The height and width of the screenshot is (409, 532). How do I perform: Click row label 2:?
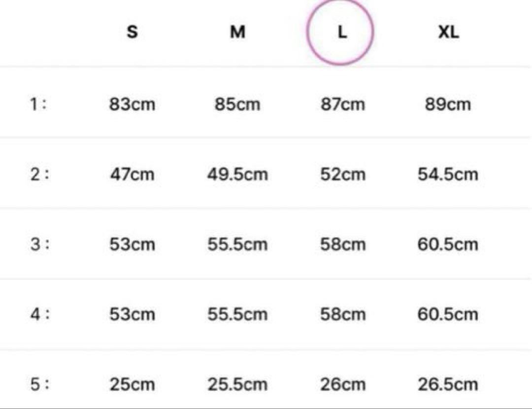tap(40, 174)
